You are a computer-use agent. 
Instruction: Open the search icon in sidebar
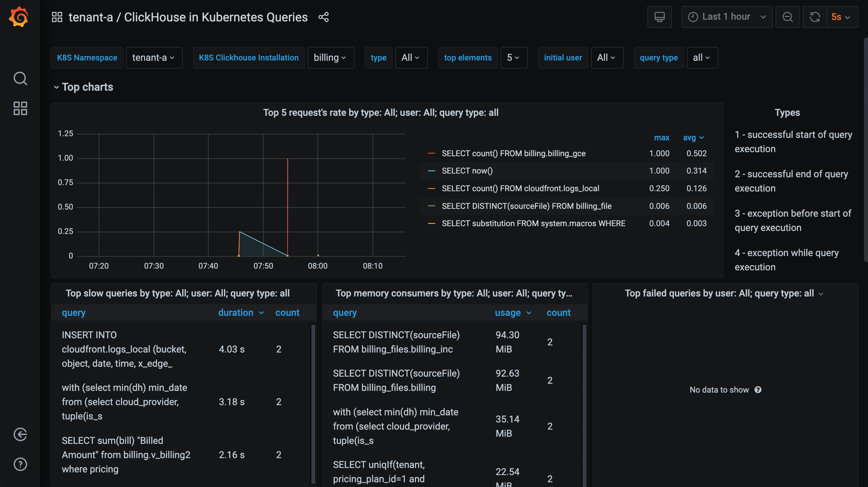click(x=20, y=78)
